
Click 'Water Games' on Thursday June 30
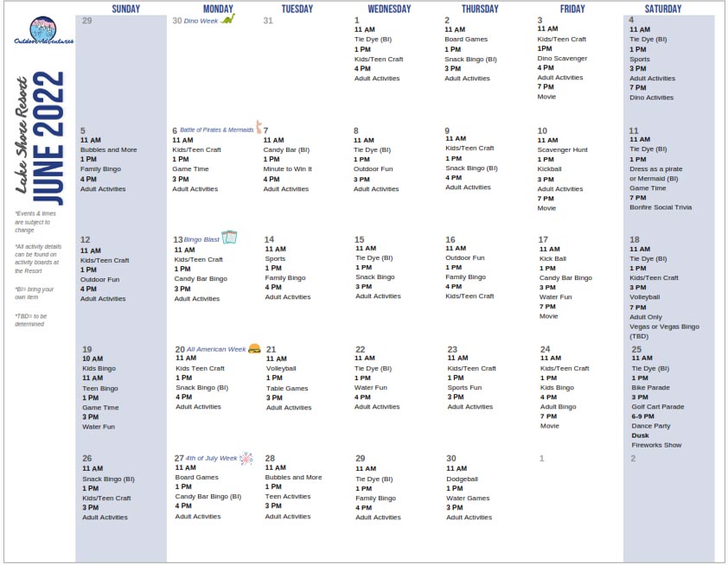[468, 498]
